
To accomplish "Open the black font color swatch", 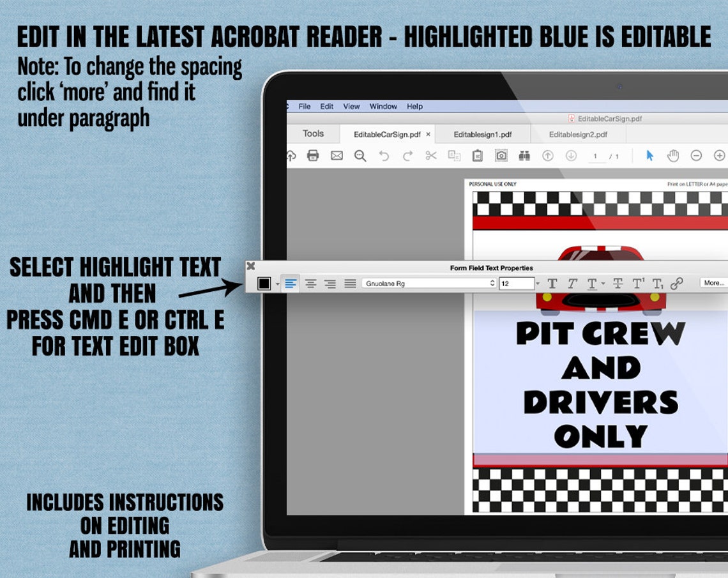I will (264, 284).
